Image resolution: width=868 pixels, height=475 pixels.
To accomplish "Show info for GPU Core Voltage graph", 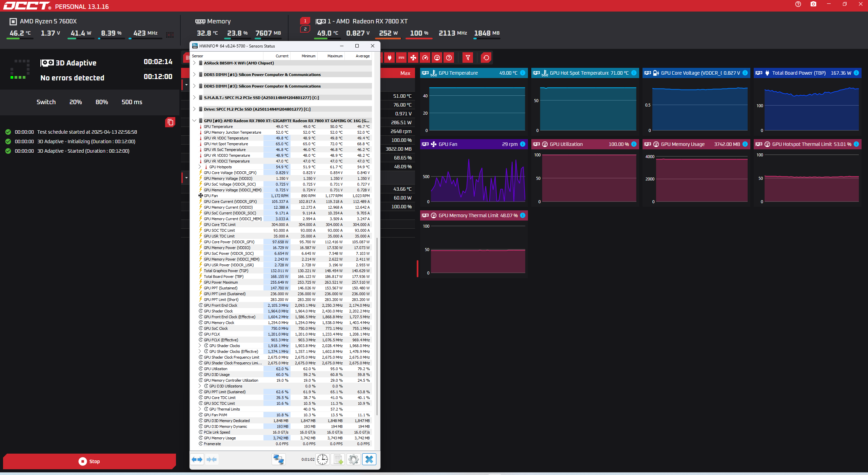I will tap(745, 73).
